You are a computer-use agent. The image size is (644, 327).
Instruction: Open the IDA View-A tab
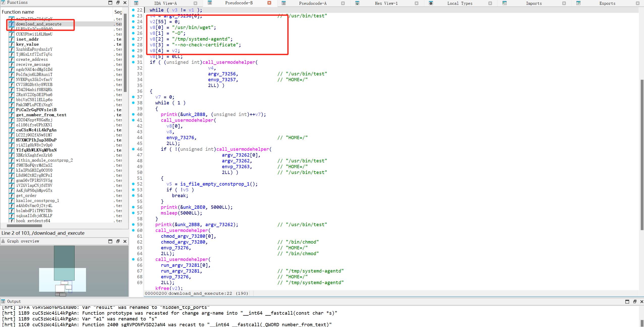165,3
